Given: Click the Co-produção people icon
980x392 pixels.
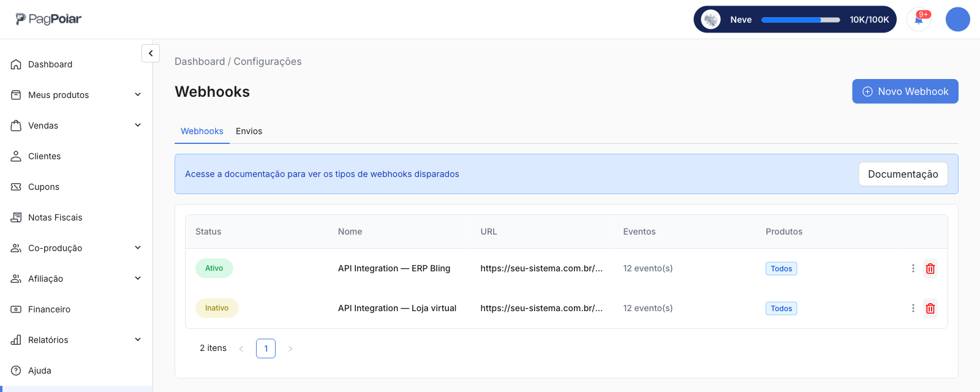Looking at the screenshot, I should 16,248.
